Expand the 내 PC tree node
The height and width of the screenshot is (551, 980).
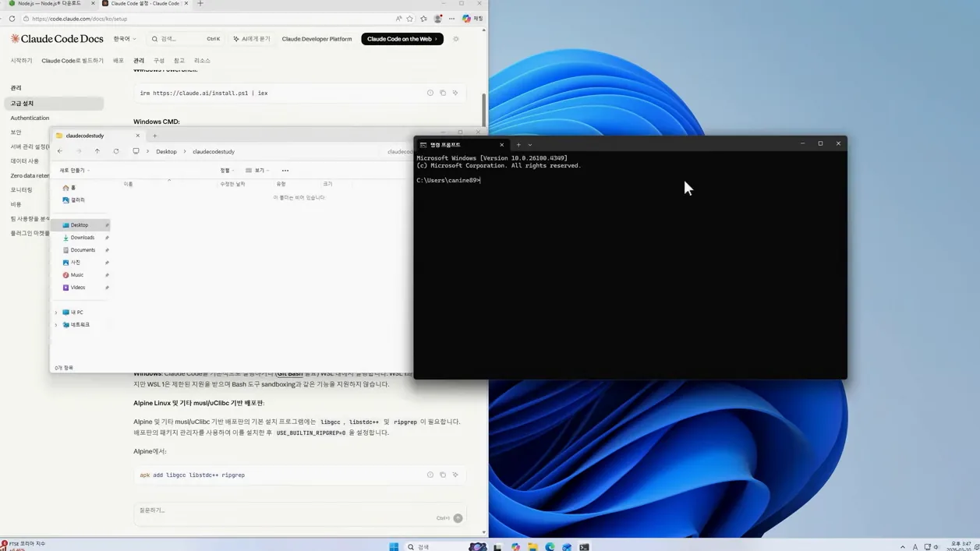click(x=56, y=313)
